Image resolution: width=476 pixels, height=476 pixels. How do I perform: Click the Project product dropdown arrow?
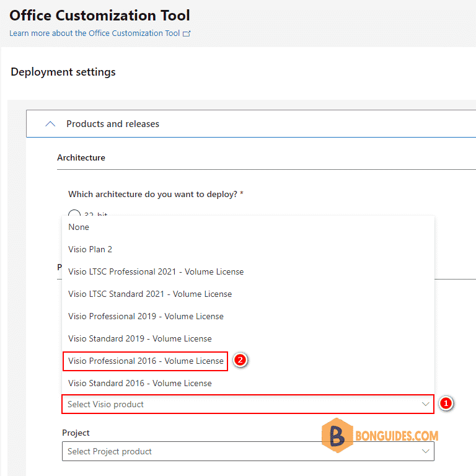click(425, 451)
